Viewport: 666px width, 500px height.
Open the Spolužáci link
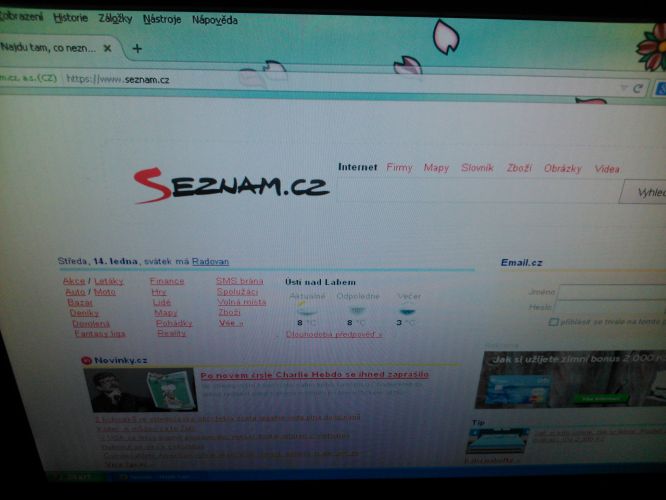[x=237, y=291]
